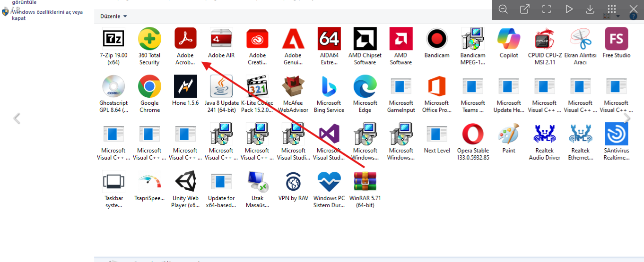Go to the next image arrow
Image resolution: width=644 pixels, height=262 pixels.
(x=627, y=118)
